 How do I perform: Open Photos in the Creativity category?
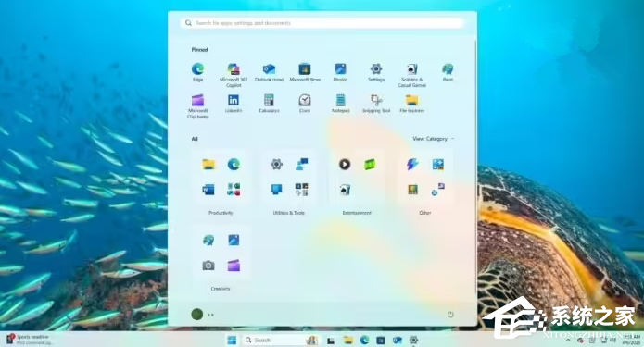(234, 240)
